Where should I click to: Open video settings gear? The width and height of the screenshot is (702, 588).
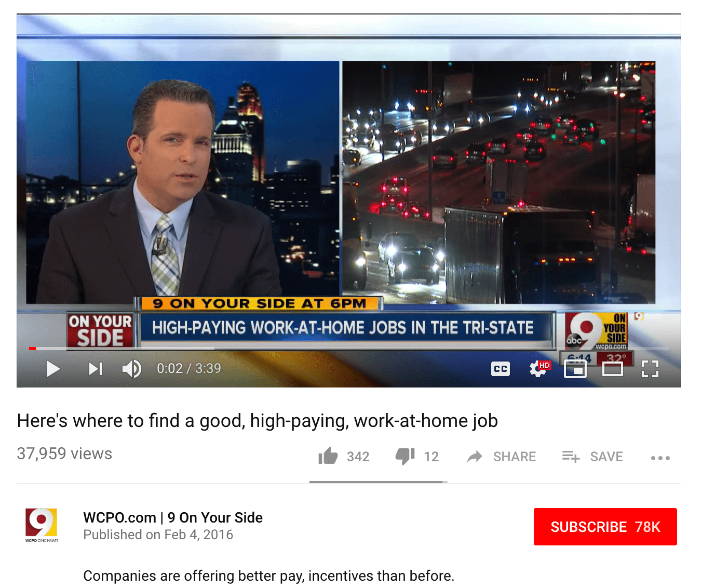[538, 369]
